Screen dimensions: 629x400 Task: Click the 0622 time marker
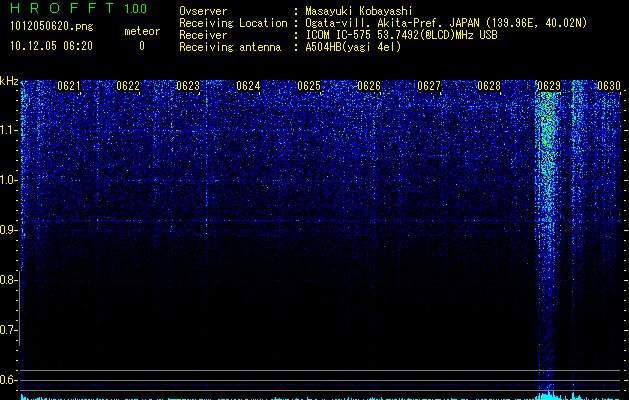[128, 86]
